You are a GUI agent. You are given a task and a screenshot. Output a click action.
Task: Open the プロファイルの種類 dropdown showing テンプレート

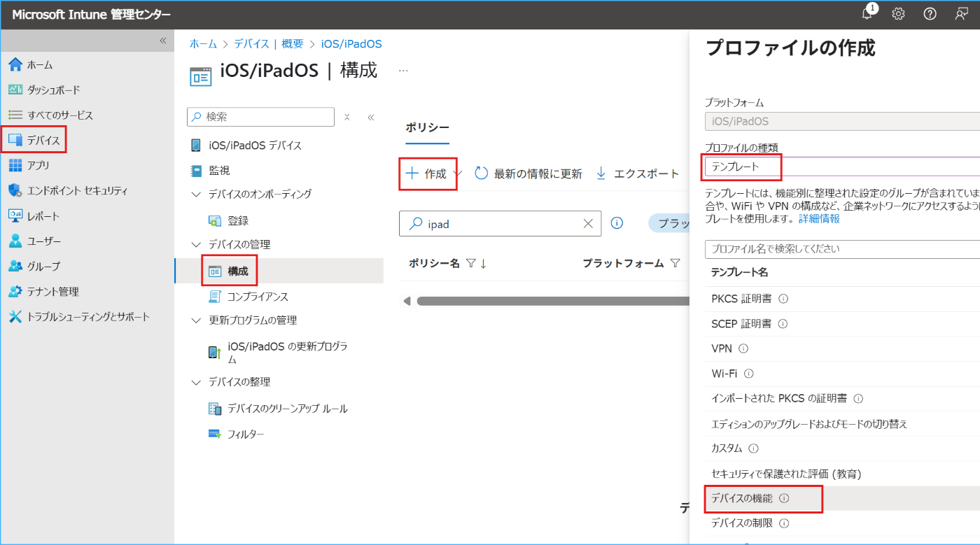click(x=842, y=167)
